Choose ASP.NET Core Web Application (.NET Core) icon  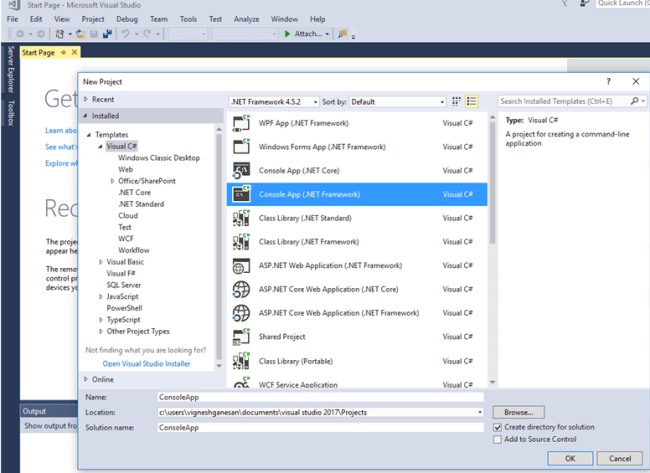coord(241,289)
